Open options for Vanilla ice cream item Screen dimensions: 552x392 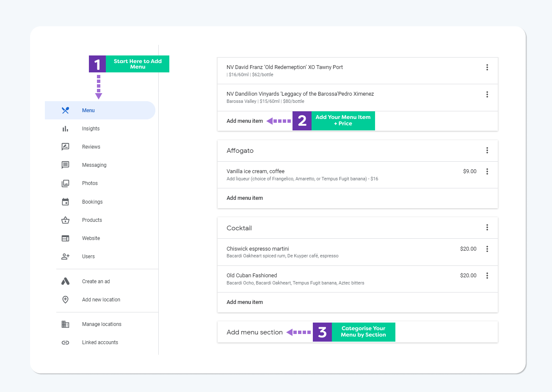(487, 171)
